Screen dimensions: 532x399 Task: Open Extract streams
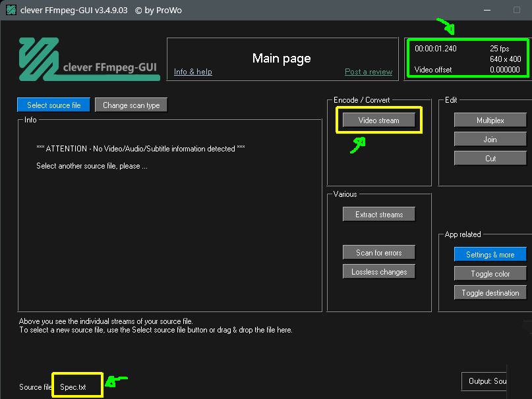coord(378,214)
